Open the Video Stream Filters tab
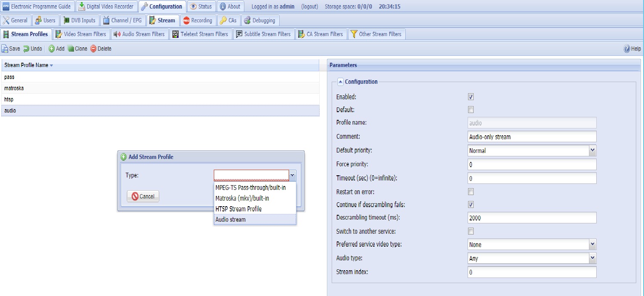The height and width of the screenshot is (296, 644). point(81,34)
